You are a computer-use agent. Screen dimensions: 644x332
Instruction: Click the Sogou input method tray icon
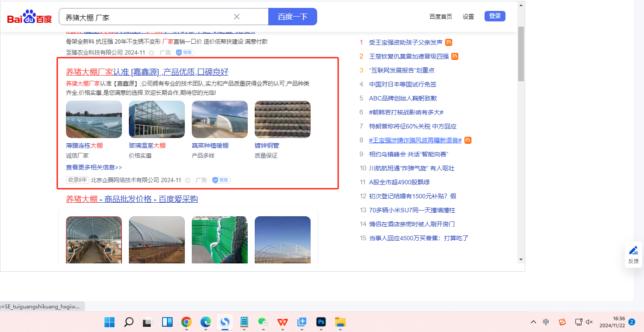point(562,322)
